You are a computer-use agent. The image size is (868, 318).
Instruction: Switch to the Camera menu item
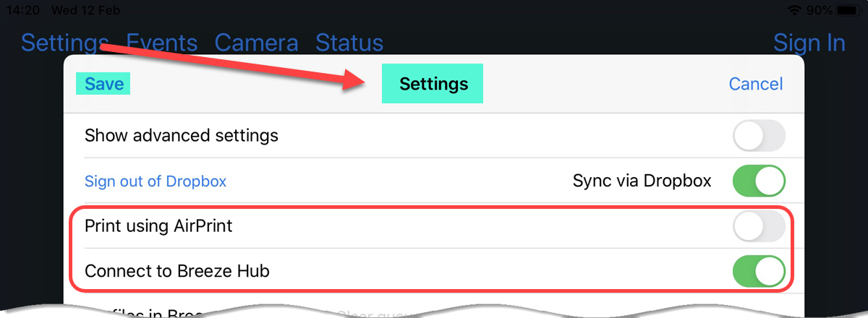coord(257,43)
